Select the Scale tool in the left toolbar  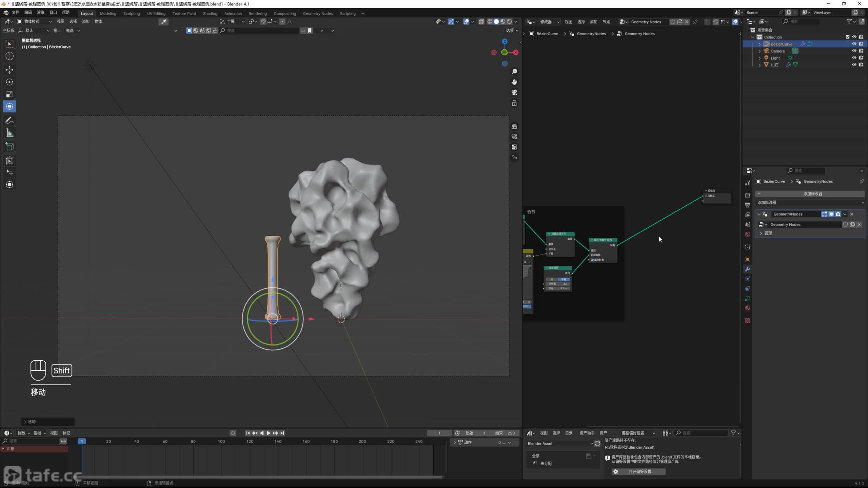(x=9, y=94)
